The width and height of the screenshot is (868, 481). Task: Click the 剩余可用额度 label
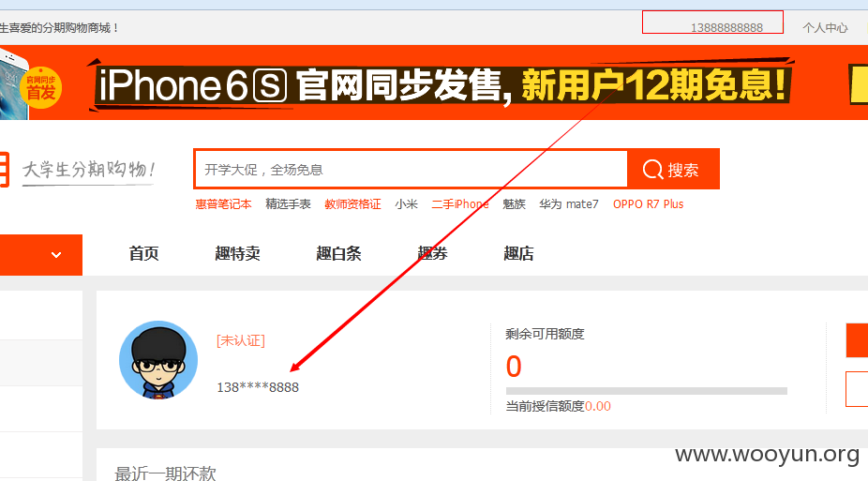point(545,334)
